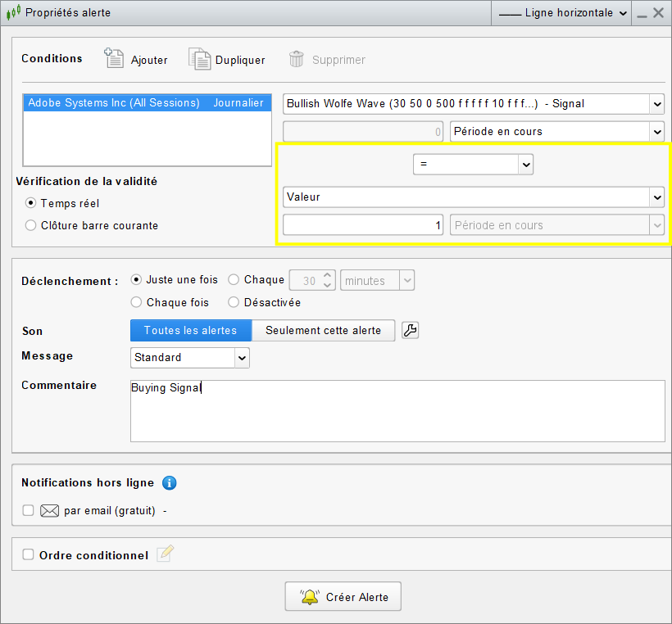
Task: Select the Toutes les alertes tab
Action: (190, 330)
